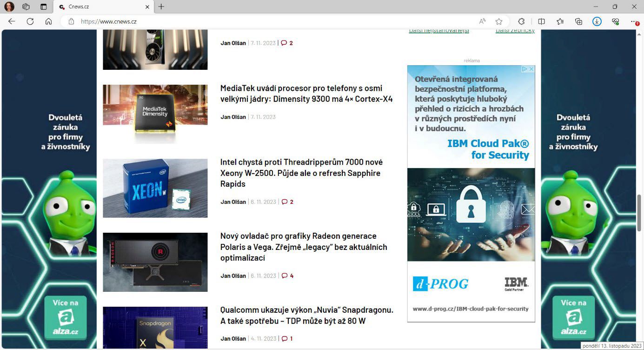
Task: Open the Xeon W box thumbnail
Action: (155, 188)
